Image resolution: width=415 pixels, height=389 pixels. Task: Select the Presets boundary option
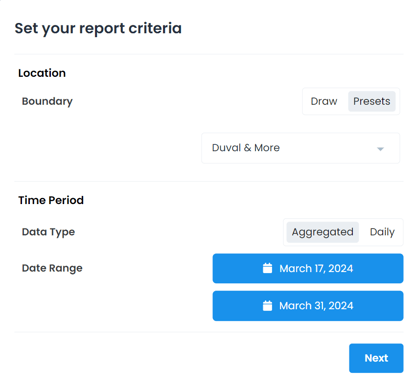372,101
